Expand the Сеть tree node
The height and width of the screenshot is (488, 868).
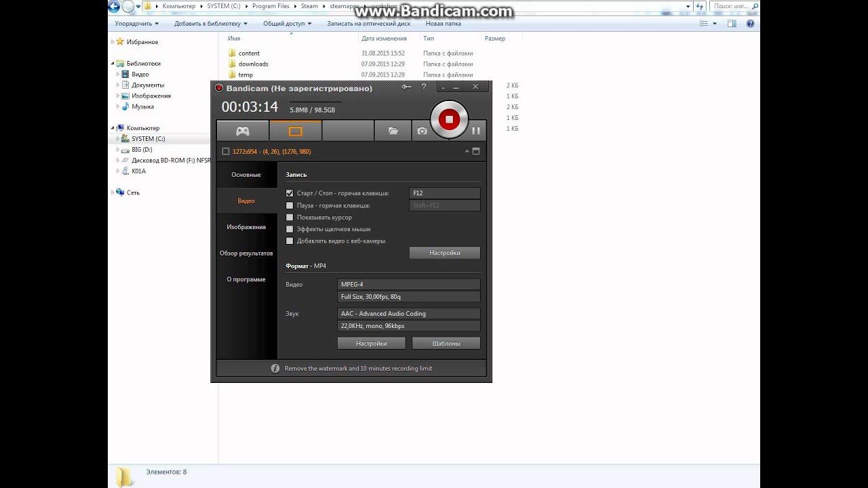(113, 192)
